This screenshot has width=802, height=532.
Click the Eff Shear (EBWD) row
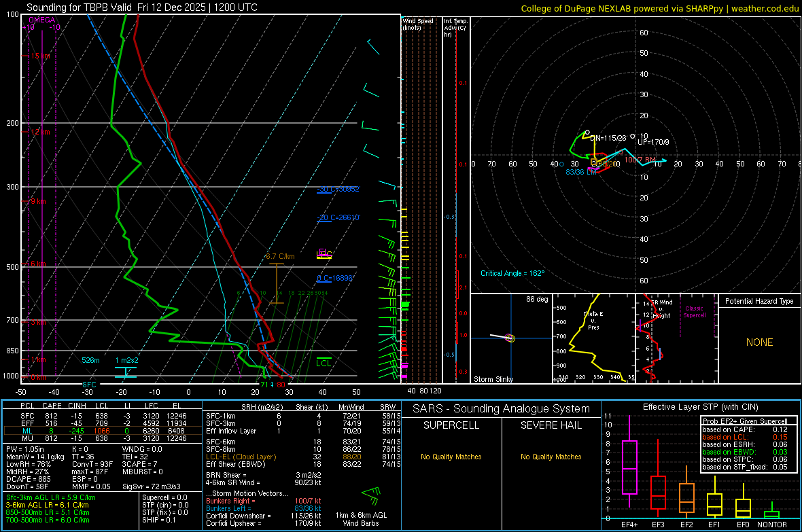(x=303, y=464)
